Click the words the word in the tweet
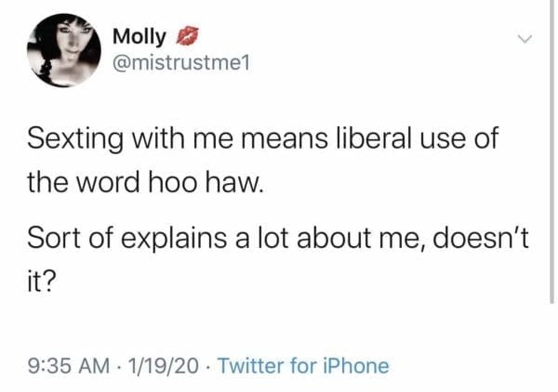558x392 pixels. [x=89, y=181]
